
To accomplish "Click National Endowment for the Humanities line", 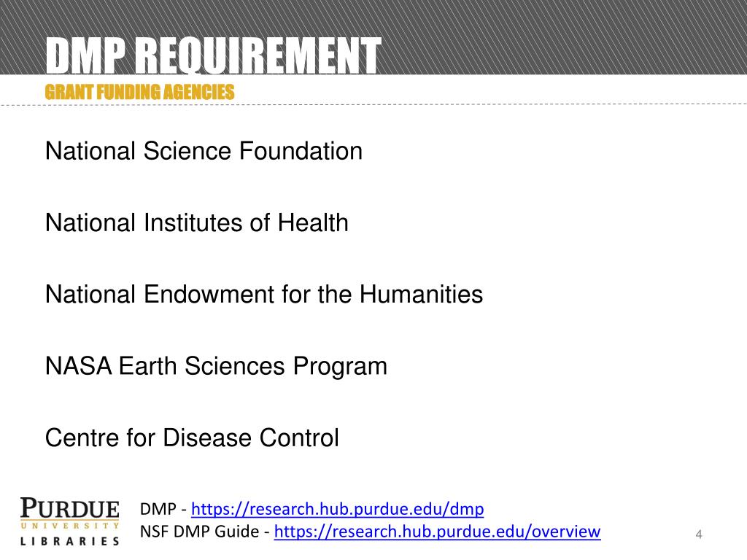I will (264, 295).
